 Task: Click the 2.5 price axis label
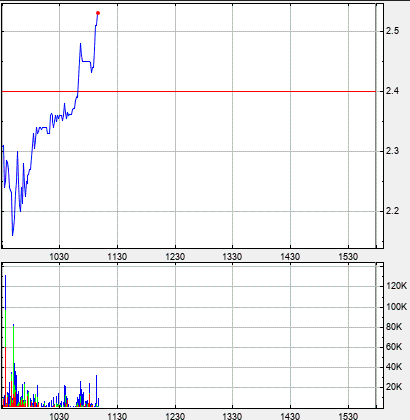[393, 31]
